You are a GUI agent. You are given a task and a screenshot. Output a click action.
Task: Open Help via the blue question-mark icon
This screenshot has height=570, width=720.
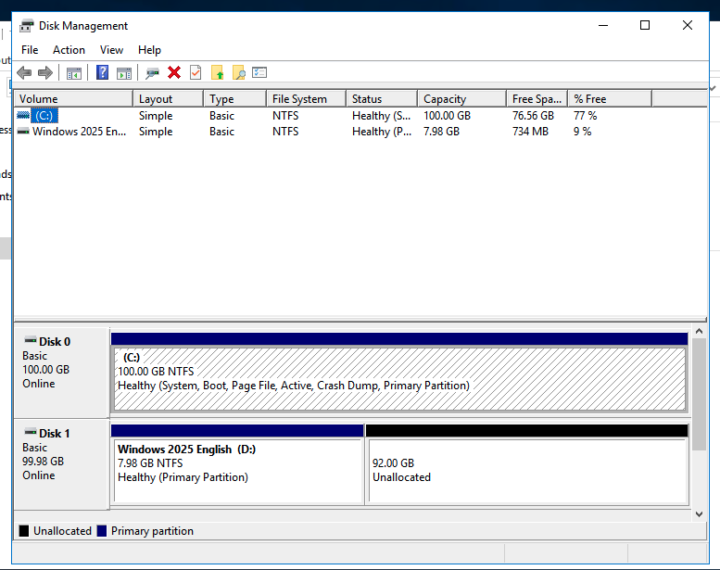pos(102,73)
